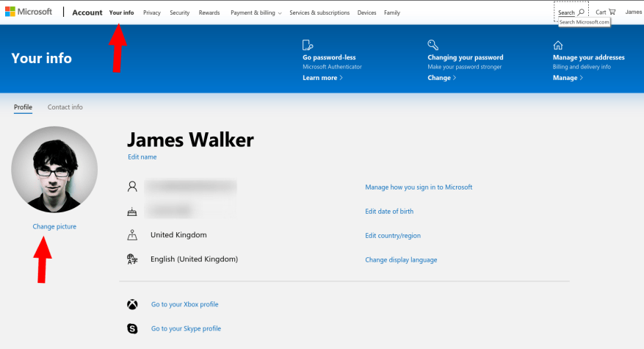Image resolution: width=644 pixels, height=349 pixels.
Task: Click the Skype logo icon
Action: 132,329
